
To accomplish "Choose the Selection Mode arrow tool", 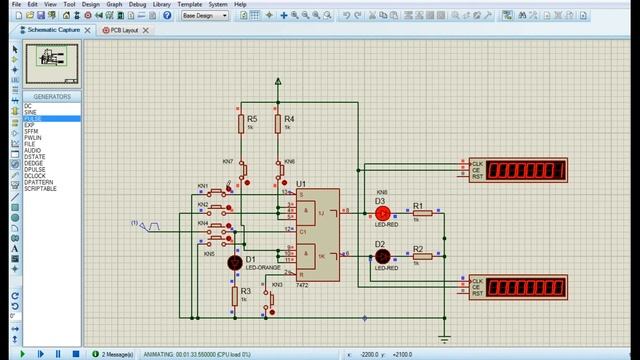I will pyautogui.click(x=15, y=49).
